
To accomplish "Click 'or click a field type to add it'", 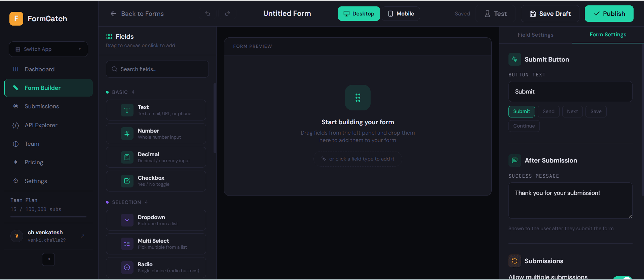I will pyautogui.click(x=358, y=159).
